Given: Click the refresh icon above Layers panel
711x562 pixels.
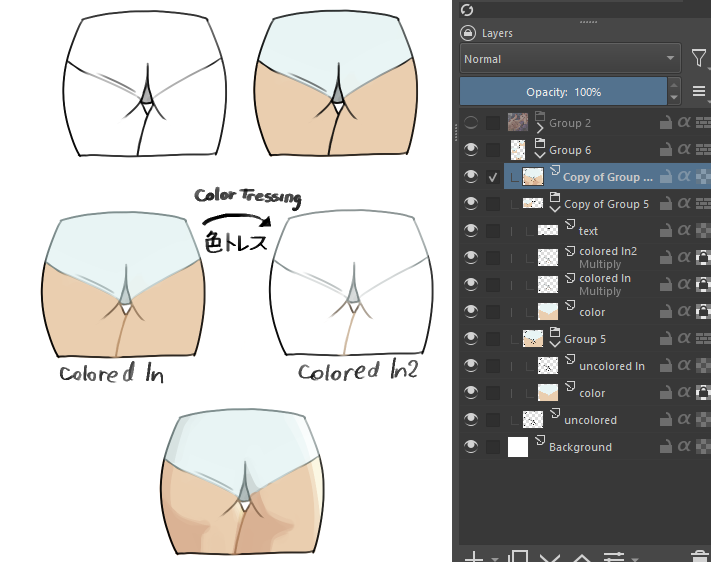Looking at the screenshot, I should tap(467, 10).
